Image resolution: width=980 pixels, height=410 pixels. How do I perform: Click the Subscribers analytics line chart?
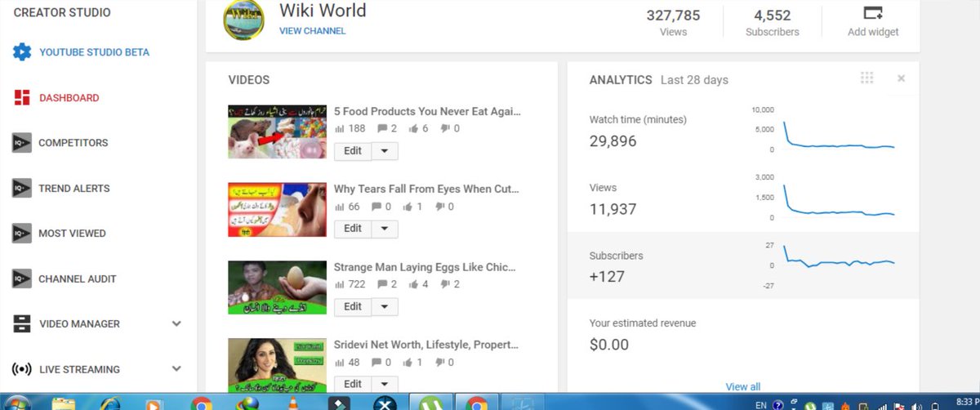click(838, 257)
